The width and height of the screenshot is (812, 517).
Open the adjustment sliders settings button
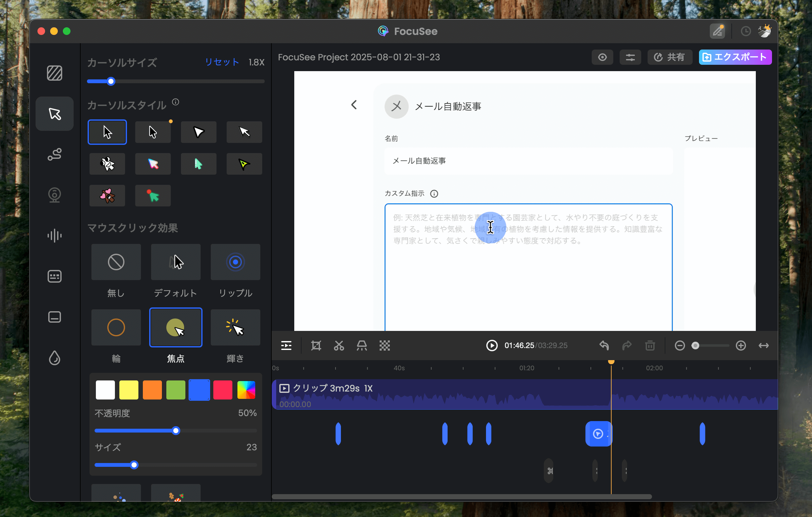coord(630,57)
